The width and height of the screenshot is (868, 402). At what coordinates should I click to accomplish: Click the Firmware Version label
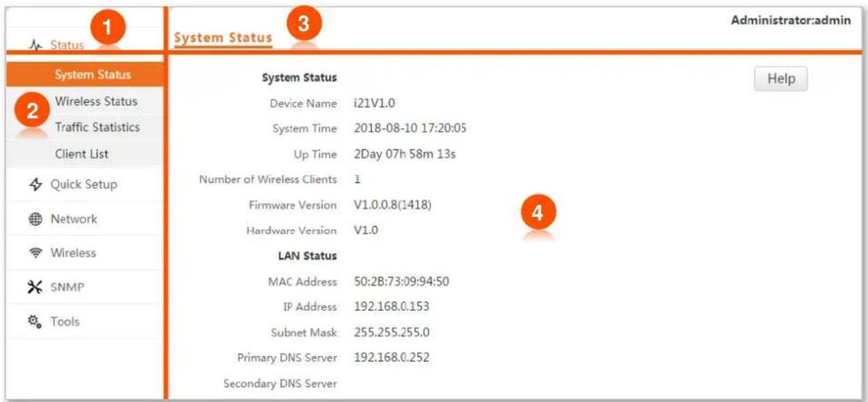click(x=292, y=205)
